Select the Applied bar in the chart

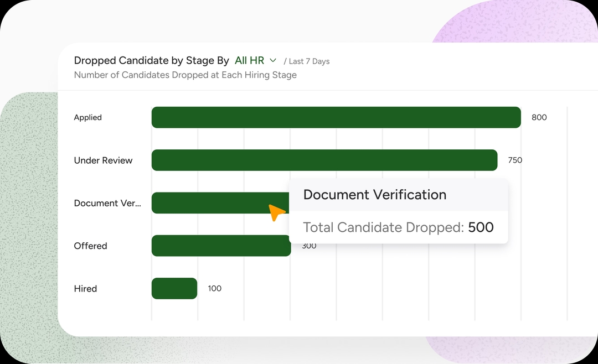(336, 117)
